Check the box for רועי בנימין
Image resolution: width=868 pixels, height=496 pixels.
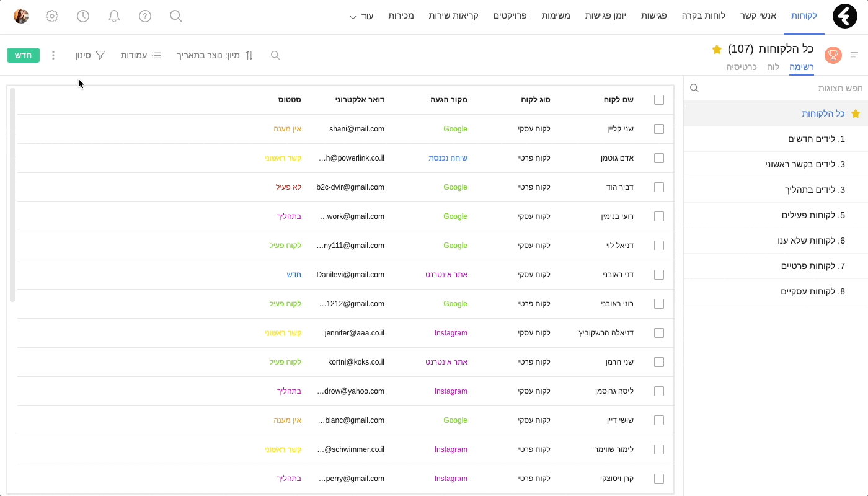pos(659,216)
